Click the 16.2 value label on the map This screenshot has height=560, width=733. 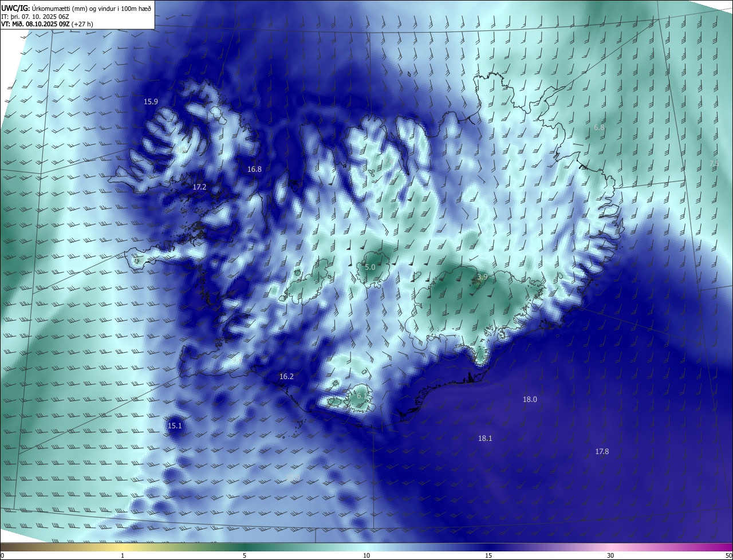(286, 376)
